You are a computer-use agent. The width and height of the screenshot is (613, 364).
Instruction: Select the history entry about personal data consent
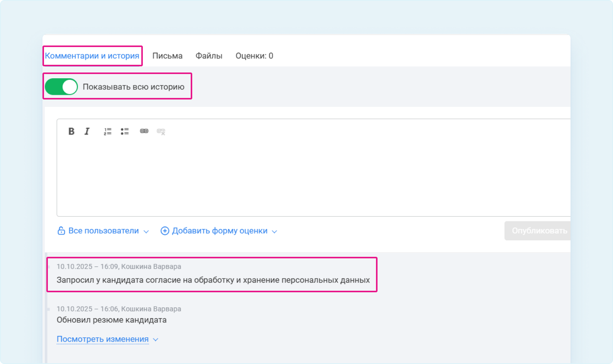point(213,280)
